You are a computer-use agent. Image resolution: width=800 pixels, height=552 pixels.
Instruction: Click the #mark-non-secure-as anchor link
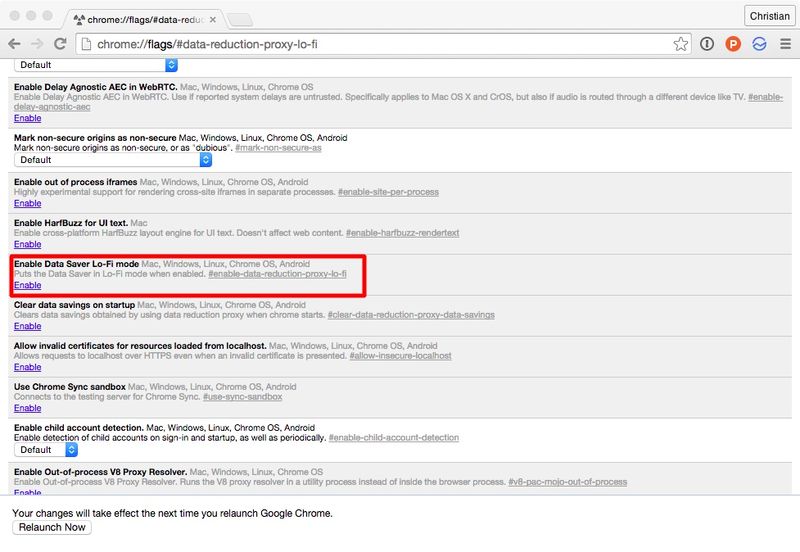278,148
